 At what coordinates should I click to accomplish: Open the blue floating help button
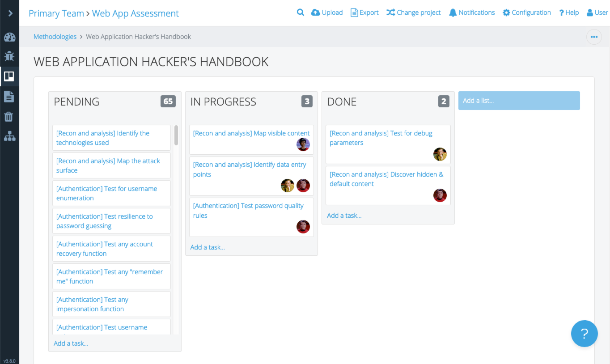(584, 334)
